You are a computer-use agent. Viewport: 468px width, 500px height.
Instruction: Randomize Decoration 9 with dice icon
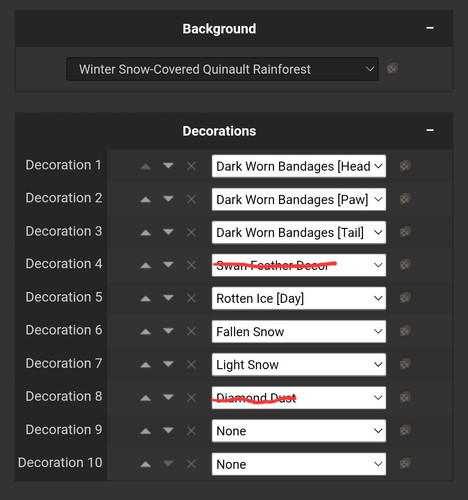point(405,430)
